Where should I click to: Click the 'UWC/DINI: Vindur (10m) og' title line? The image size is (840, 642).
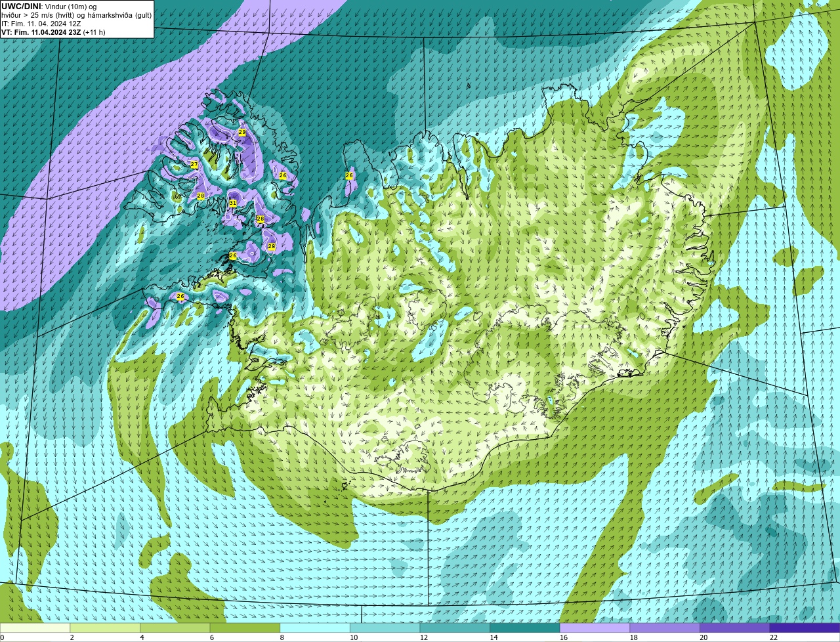click(49, 7)
